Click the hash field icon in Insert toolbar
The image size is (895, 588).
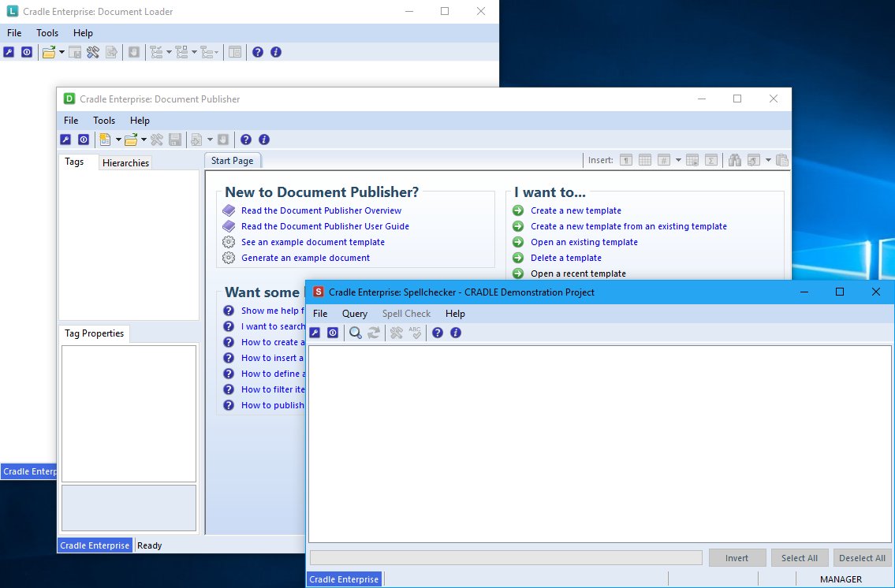(664, 160)
